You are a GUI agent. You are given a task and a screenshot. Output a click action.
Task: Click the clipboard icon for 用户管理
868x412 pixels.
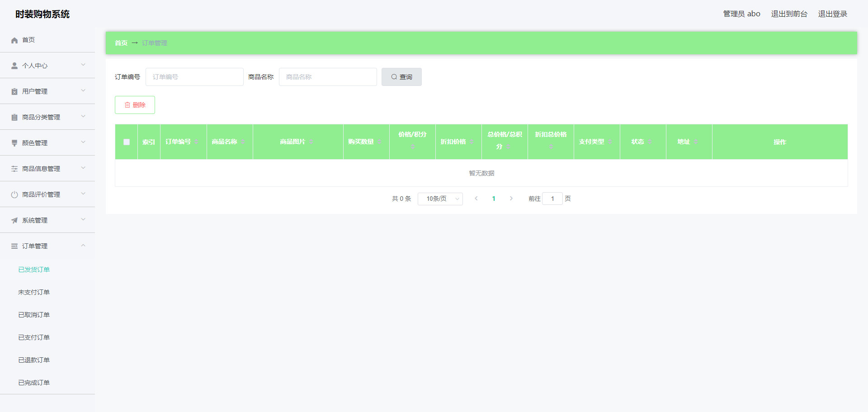[14, 91]
